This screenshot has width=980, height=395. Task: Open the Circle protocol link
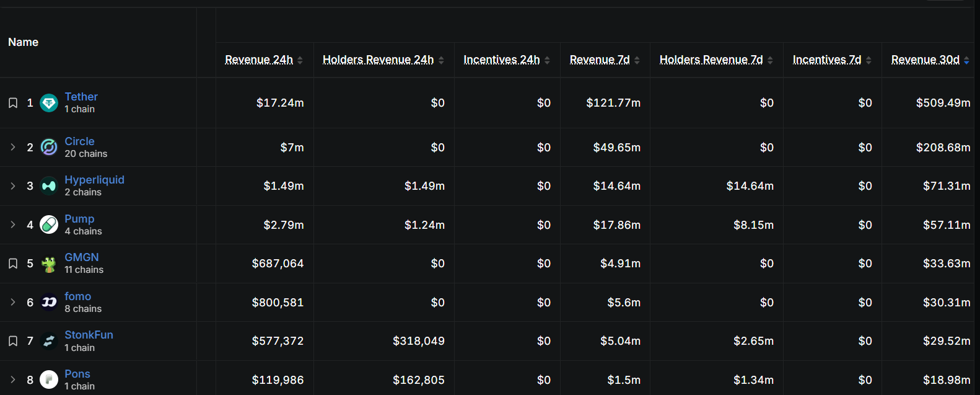(79, 141)
